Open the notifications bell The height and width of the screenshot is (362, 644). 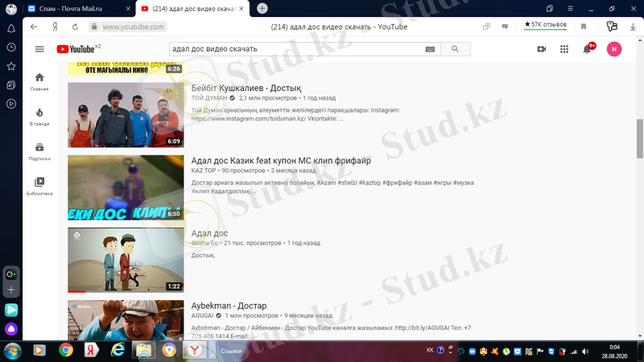[588, 49]
